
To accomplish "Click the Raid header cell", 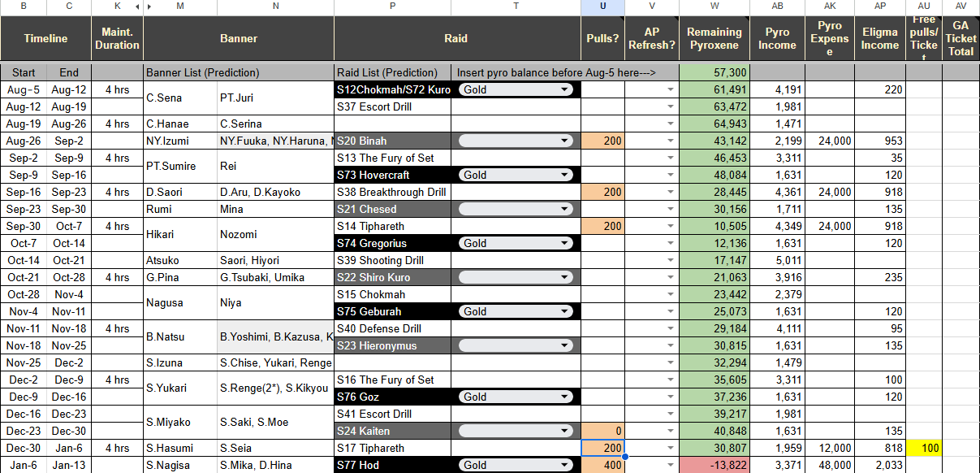I will coord(457,38).
